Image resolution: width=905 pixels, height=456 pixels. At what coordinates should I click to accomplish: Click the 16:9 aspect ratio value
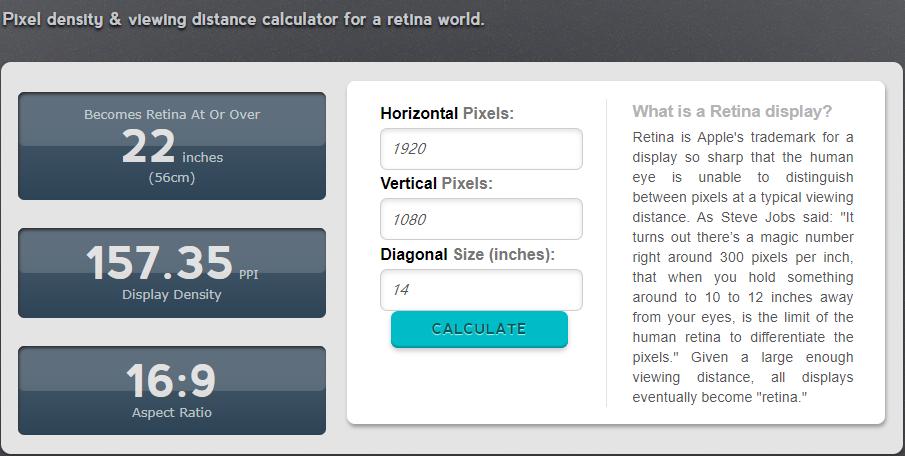click(171, 381)
